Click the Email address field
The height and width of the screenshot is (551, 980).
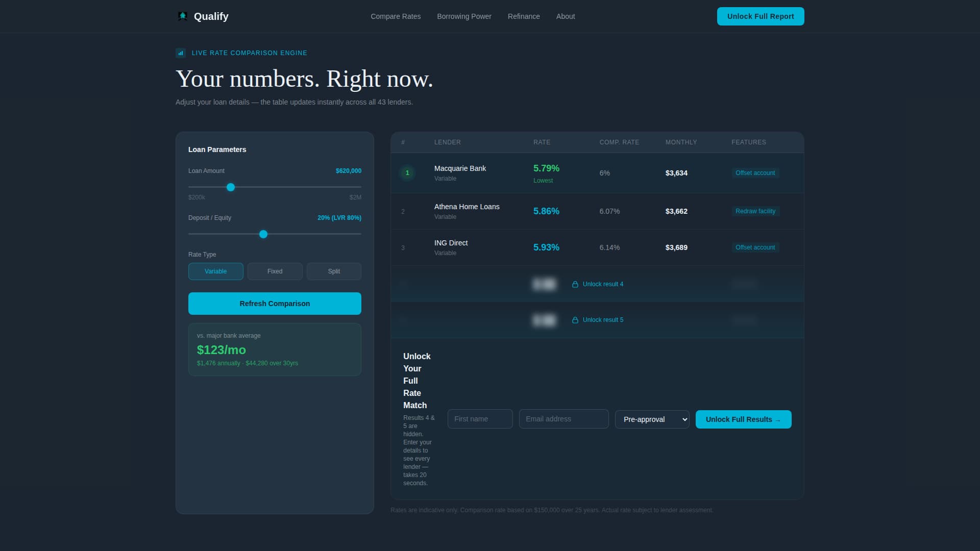pyautogui.click(x=564, y=419)
